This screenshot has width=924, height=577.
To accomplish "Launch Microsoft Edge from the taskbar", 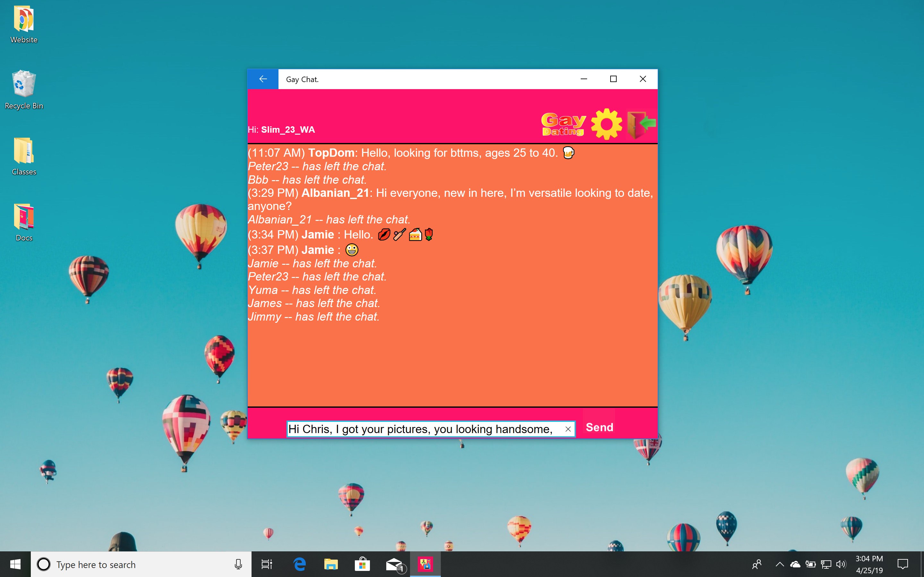I will [300, 564].
